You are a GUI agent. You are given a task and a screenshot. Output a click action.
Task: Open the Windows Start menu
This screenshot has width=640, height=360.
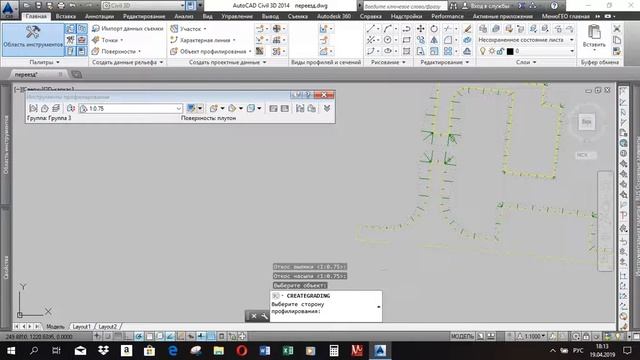pos(11,351)
